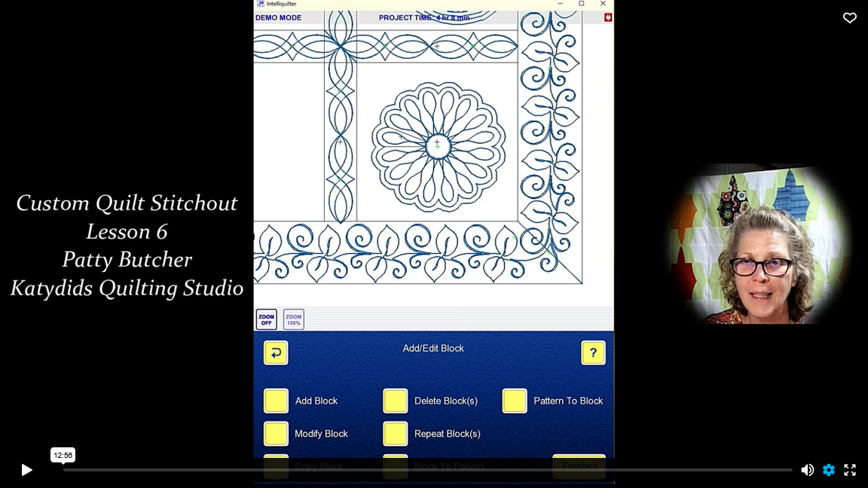Click the red icon beside the project time bar
This screenshot has height=488, width=868.
coord(608,18)
